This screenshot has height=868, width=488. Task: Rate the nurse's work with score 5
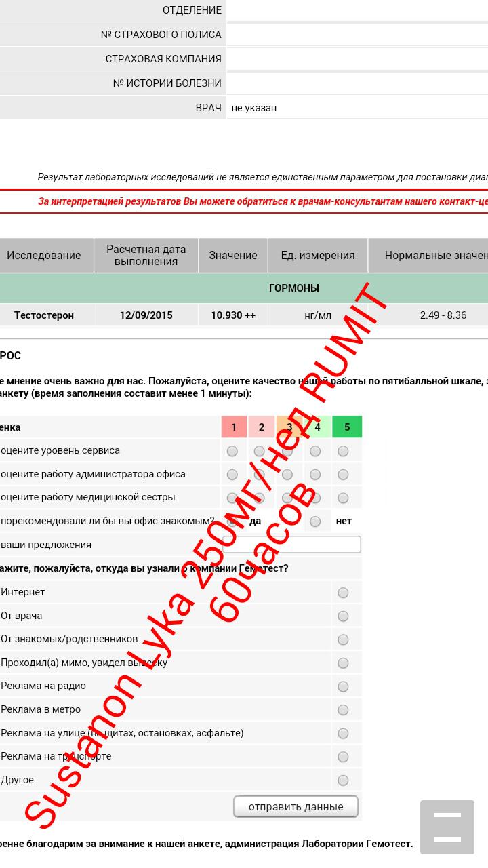pyautogui.click(x=343, y=498)
